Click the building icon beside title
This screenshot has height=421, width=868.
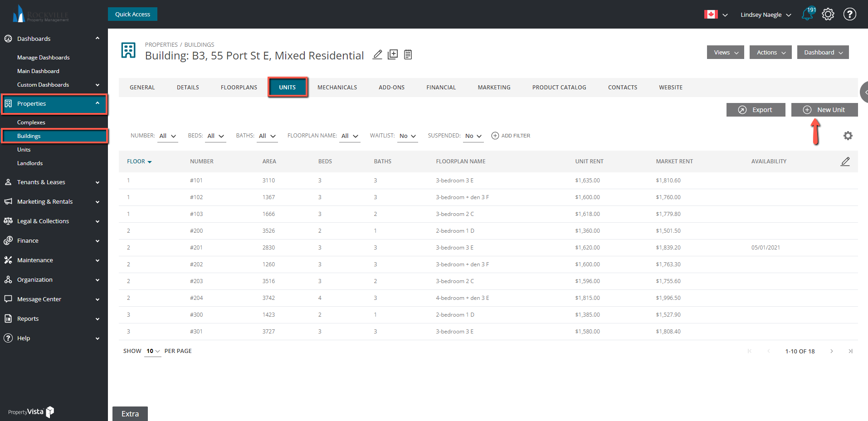[128, 50]
